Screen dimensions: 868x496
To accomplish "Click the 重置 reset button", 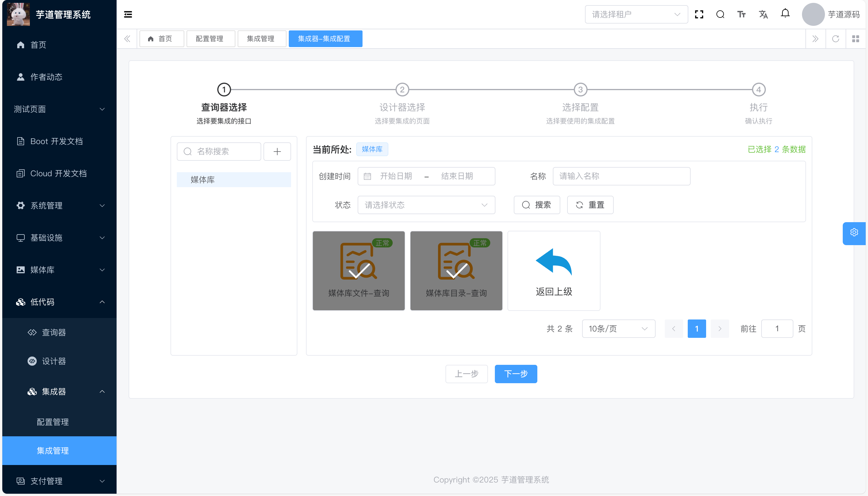I will click(x=590, y=205).
